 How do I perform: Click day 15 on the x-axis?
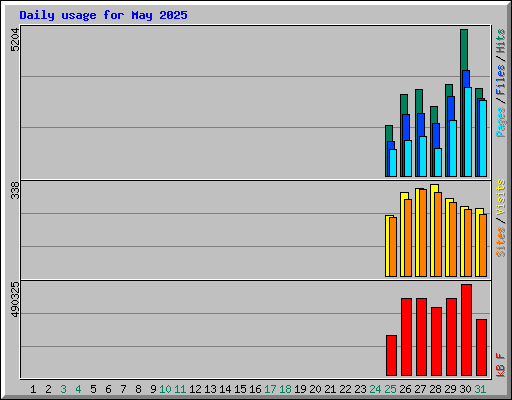[x=240, y=389]
